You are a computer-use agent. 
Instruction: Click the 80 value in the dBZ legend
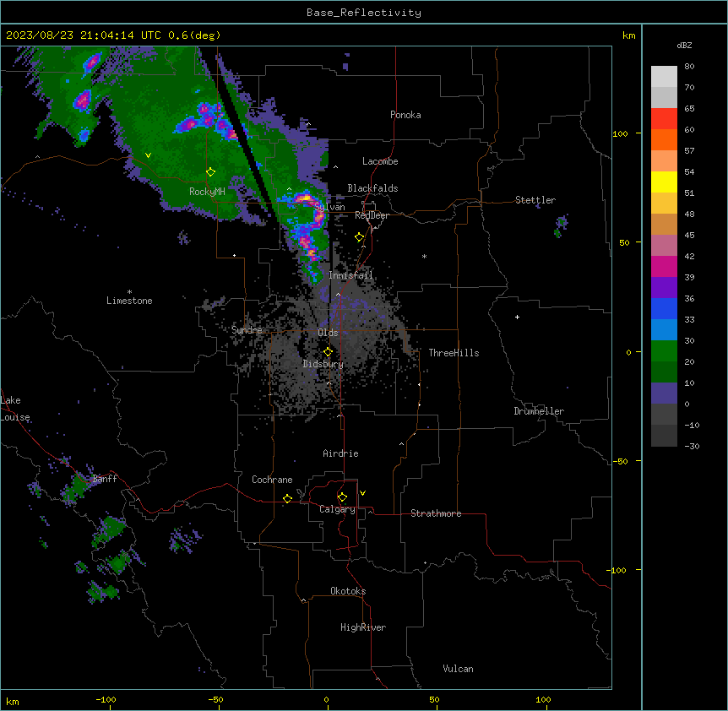[x=689, y=67]
